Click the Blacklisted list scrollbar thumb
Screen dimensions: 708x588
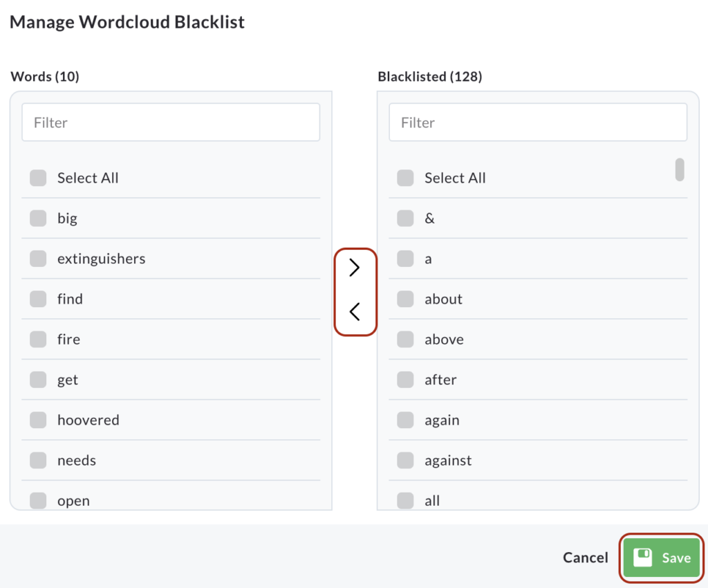(680, 169)
